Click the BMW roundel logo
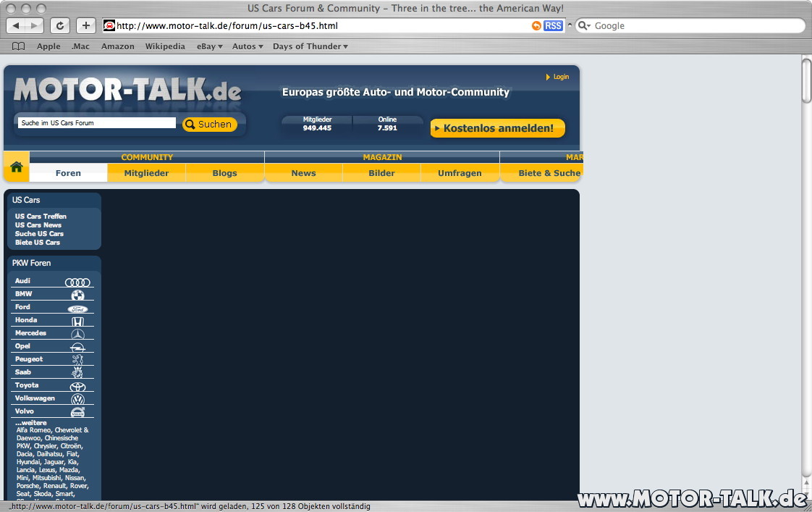 [77, 295]
